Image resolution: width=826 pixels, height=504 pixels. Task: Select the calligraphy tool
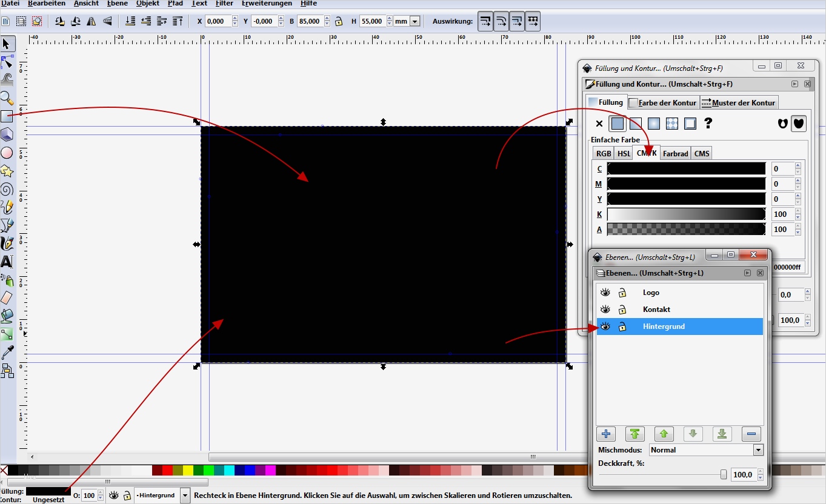click(x=7, y=244)
